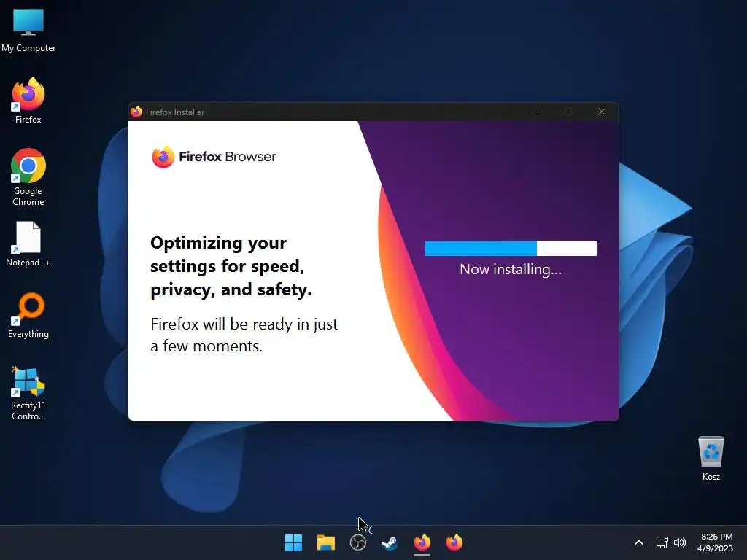The image size is (747, 560).
Task: Open network status in system tray
Action: [662, 542]
